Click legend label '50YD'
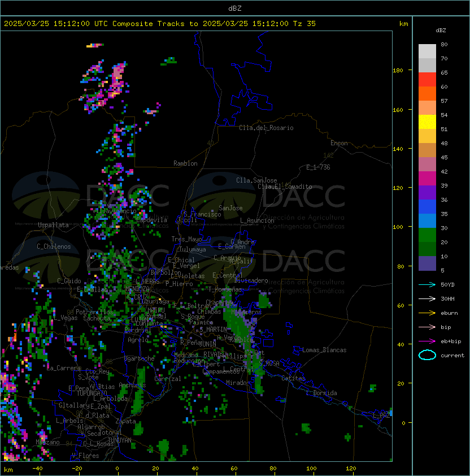 [x=447, y=285]
